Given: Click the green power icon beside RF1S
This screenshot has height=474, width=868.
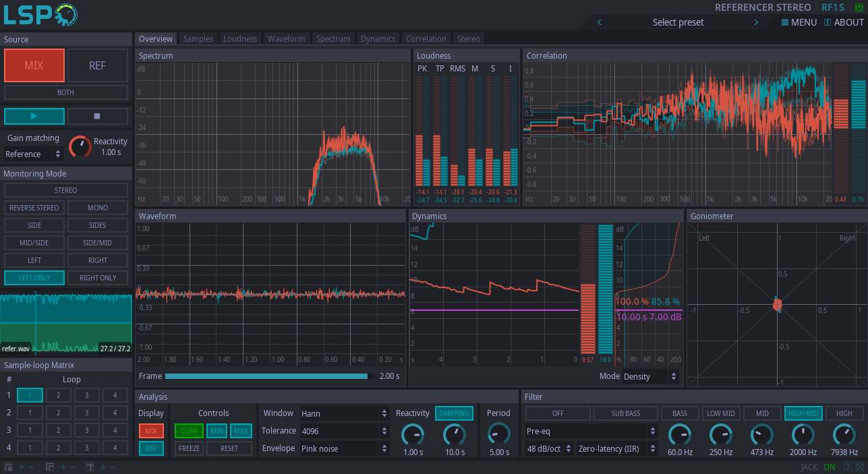Looking at the screenshot, I should pyautogui.click(x=859, y=7).
